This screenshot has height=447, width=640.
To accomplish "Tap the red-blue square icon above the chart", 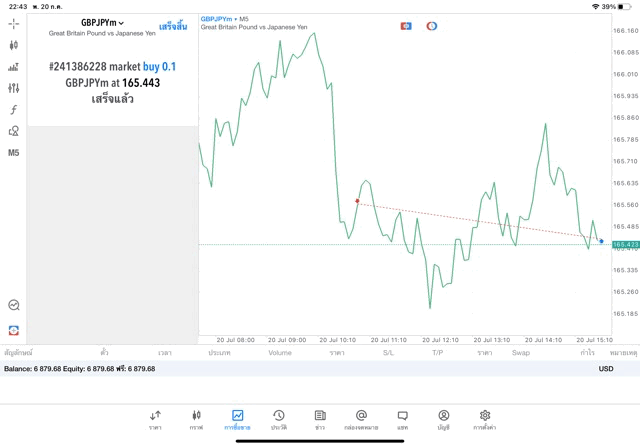I will (x=406, y=26).
